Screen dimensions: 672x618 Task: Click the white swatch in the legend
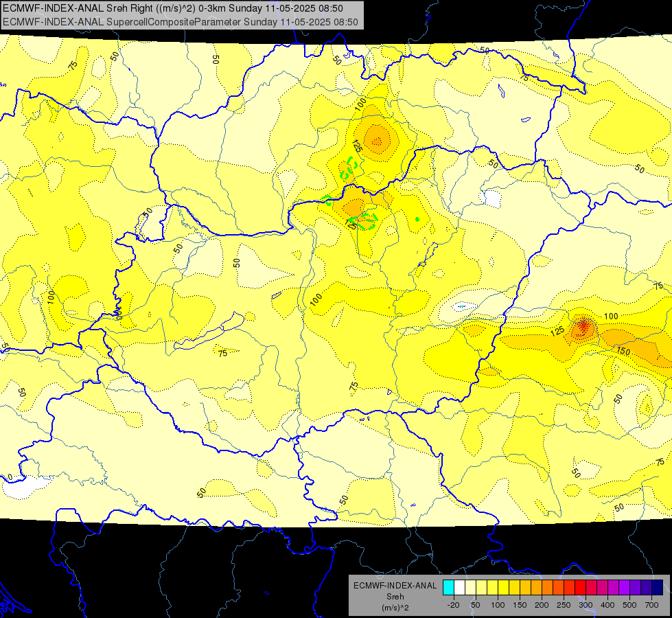point(459,588)
